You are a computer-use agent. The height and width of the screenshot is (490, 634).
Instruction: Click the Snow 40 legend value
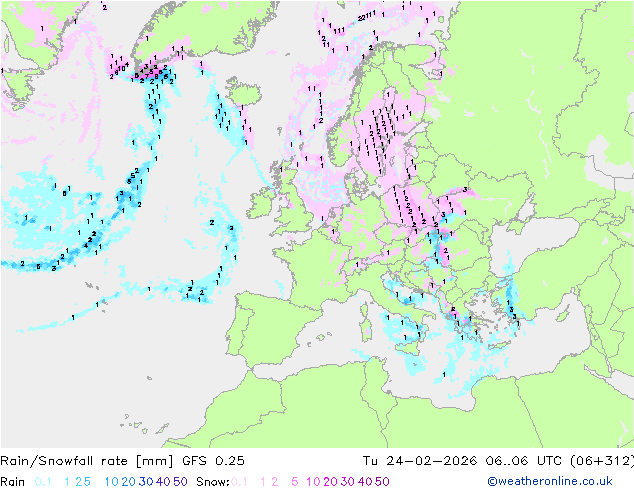coord(365,482)
